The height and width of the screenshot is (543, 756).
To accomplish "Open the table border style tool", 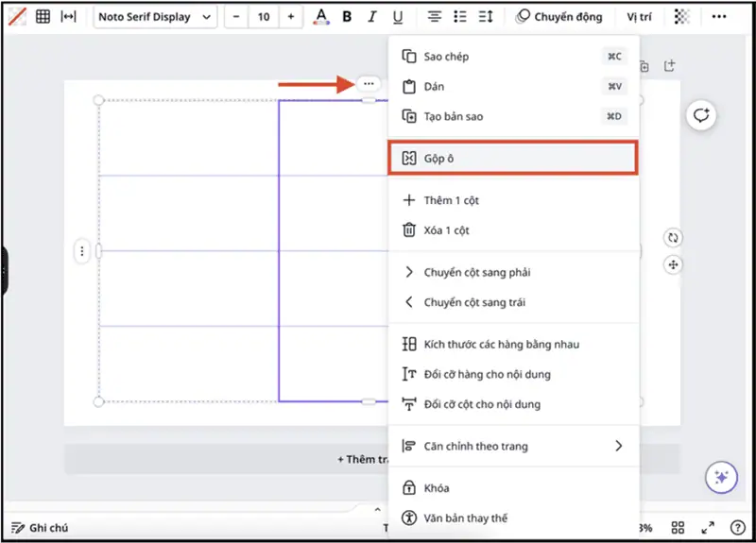I will click(16, 17).
